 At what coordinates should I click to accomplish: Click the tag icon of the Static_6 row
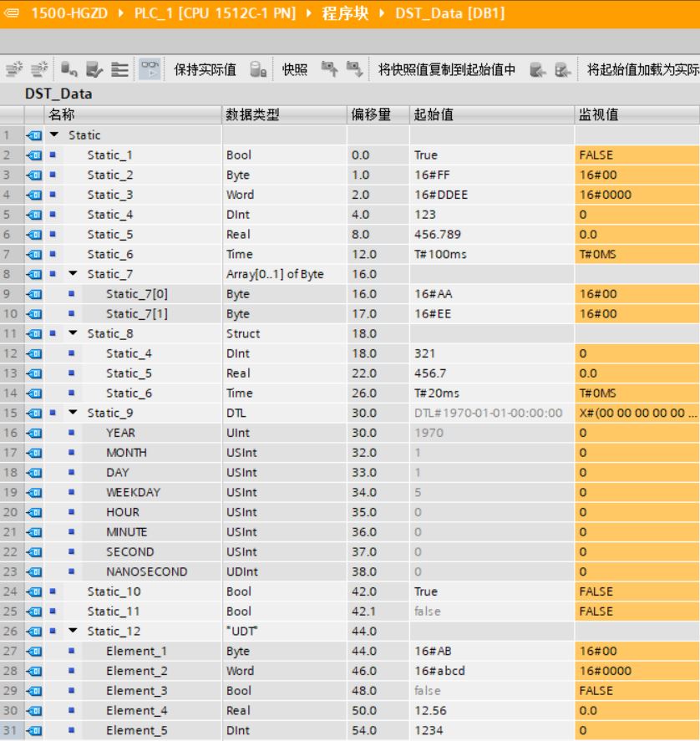34,254
